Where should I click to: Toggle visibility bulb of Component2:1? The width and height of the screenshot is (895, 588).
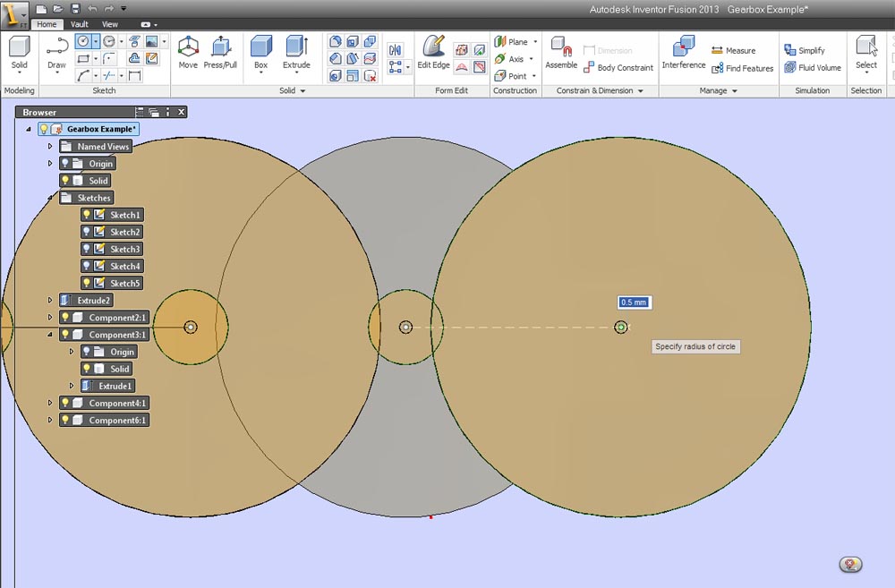point(65,318)
